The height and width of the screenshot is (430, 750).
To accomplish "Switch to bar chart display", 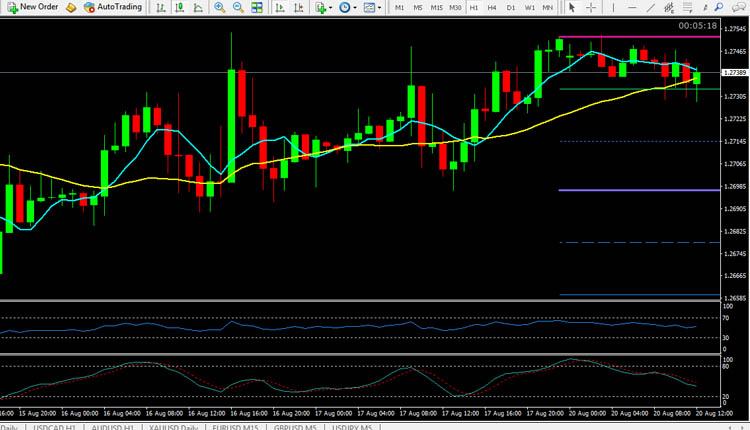I will [161, 8].
